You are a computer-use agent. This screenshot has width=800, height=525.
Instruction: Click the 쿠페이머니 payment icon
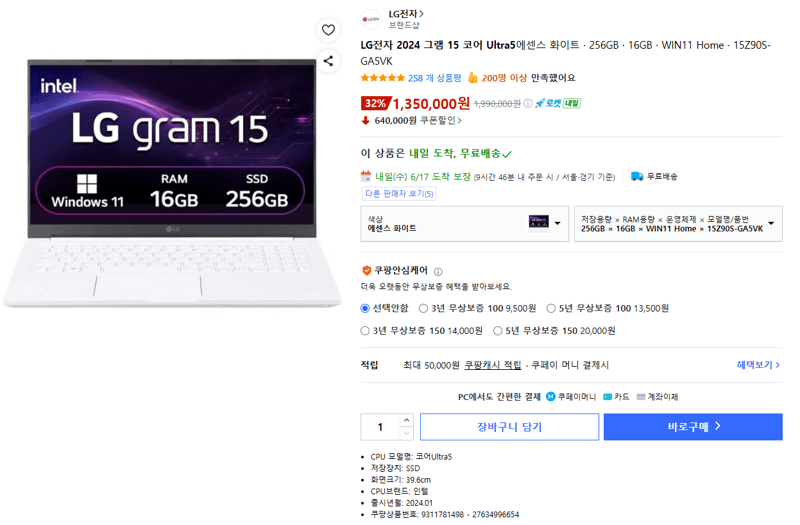coord(551,396)
